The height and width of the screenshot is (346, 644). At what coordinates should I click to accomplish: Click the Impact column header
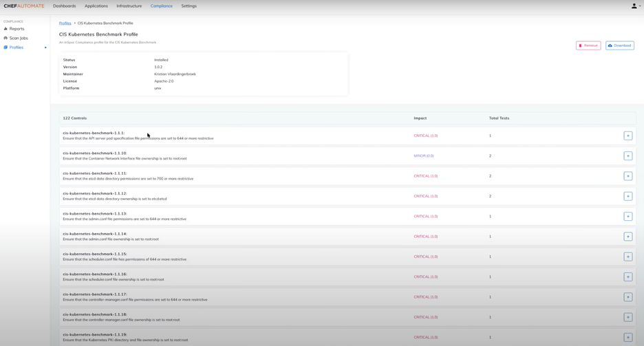point(420,118)
